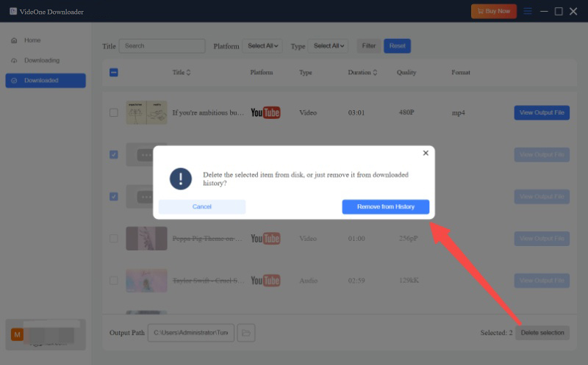This screenshot has height=365, width=588.
Task: Click the hamburger menu icon in title bar
Action: click(x=528, y=11)
